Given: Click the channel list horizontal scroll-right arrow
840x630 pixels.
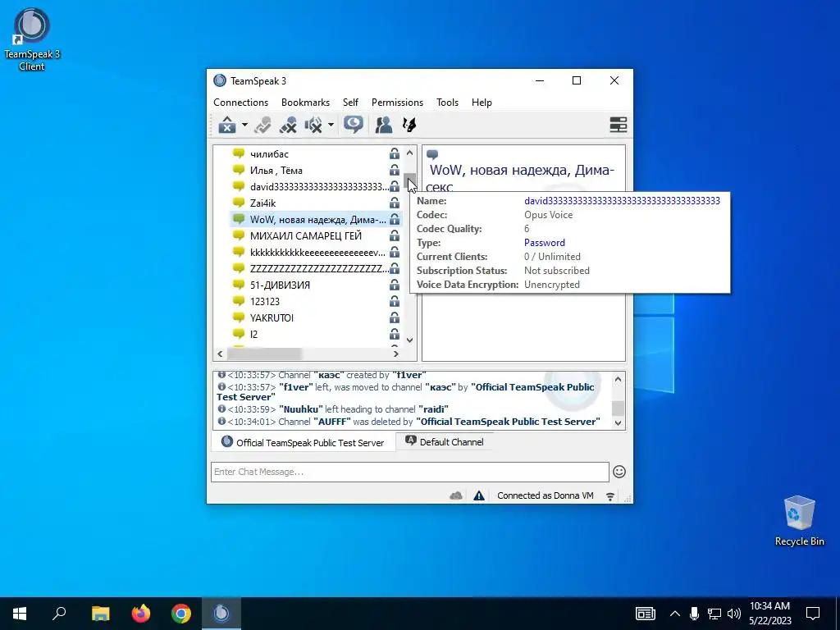Looking at the screenshot, I should coord(396,354).
